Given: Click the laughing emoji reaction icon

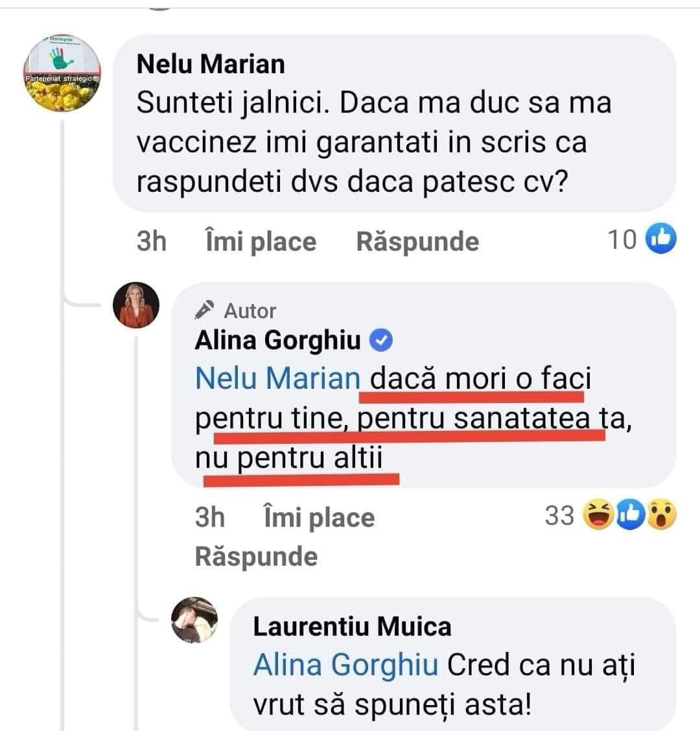Looking at the screenshot, I should point(598,516).
